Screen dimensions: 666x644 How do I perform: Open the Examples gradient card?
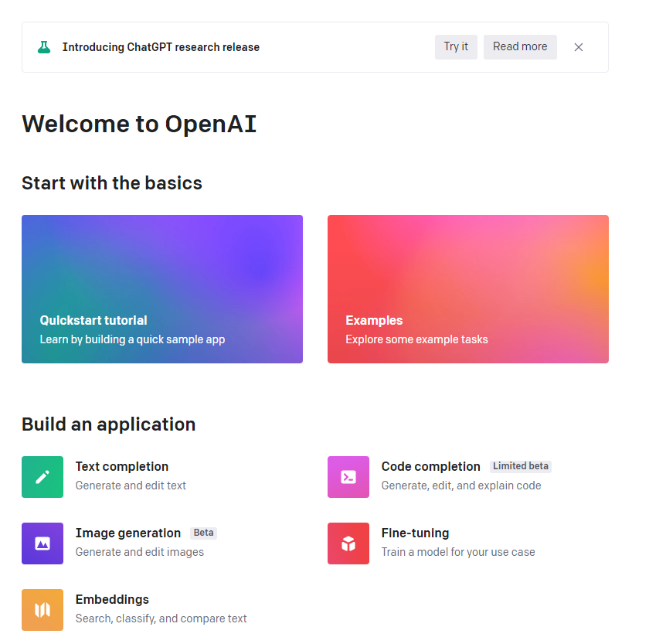tap(467, 288)
